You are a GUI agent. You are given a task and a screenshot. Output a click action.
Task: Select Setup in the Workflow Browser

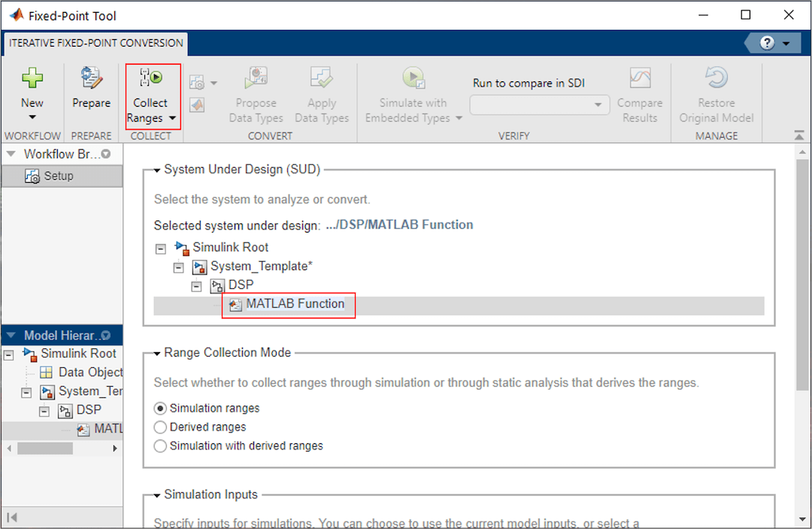58,176
